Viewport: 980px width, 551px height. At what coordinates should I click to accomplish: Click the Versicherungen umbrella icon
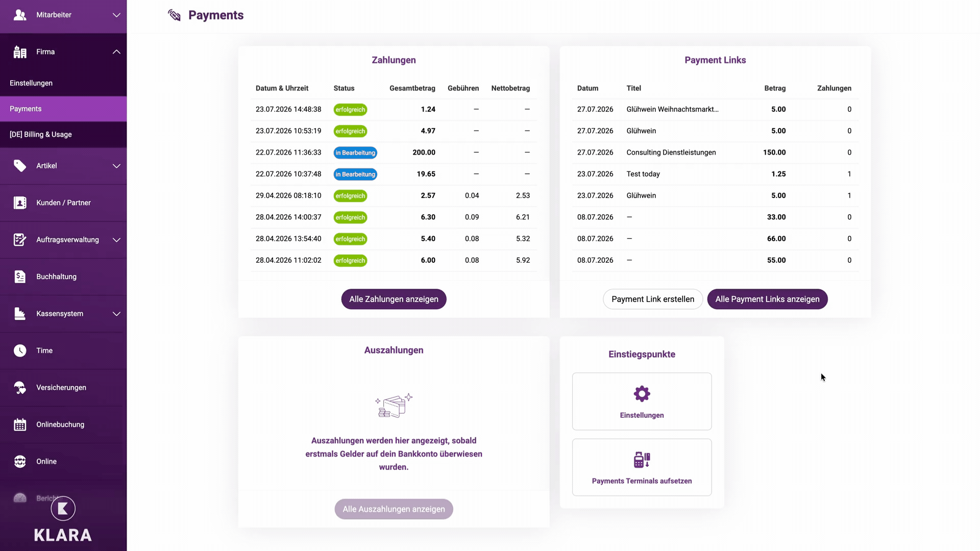click(20, 388)
